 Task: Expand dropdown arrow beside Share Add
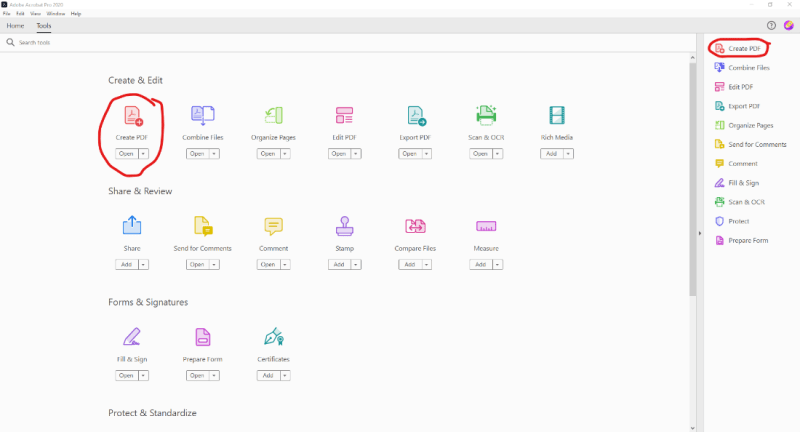point(143,264)
